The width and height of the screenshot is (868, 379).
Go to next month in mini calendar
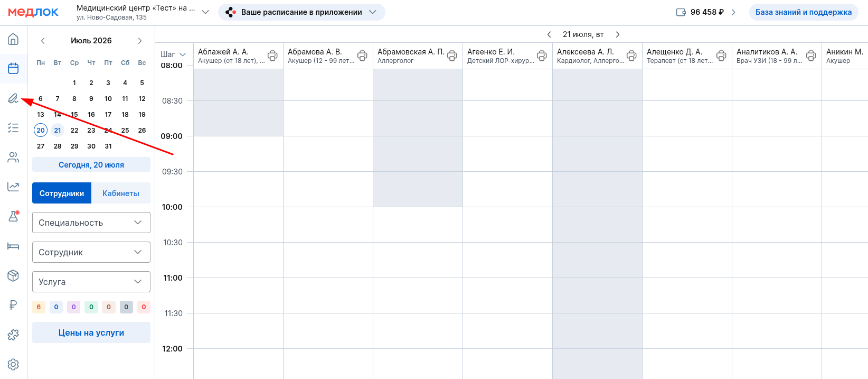[x=140, y=41]
